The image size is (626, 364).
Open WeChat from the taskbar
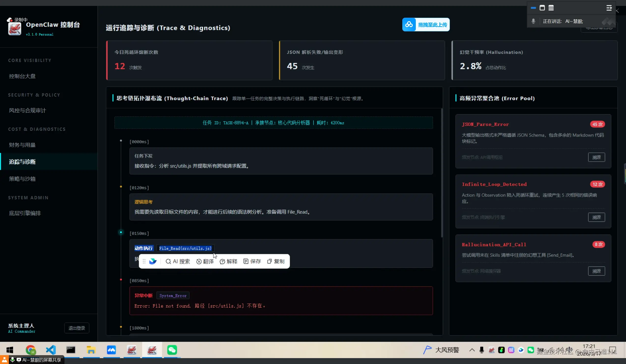172,350
